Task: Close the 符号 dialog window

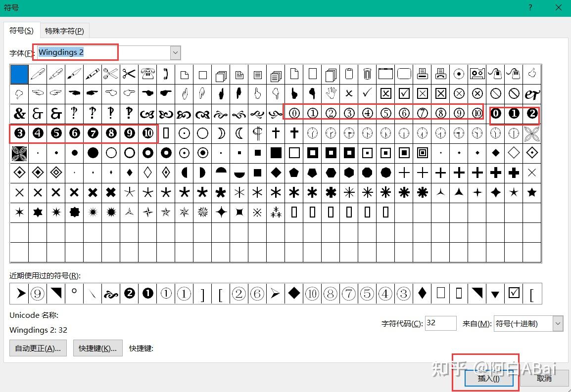Action: [558, 7]
